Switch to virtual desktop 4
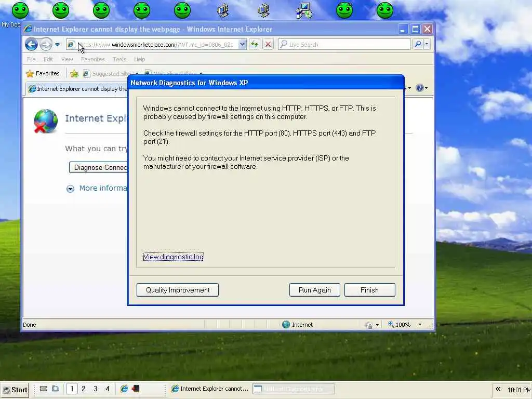Viewport: 532px width, 399px height. (108, 389)
